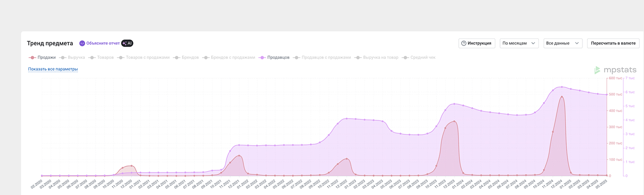Click the Объясните отчет link

click(x=103, y=43)
